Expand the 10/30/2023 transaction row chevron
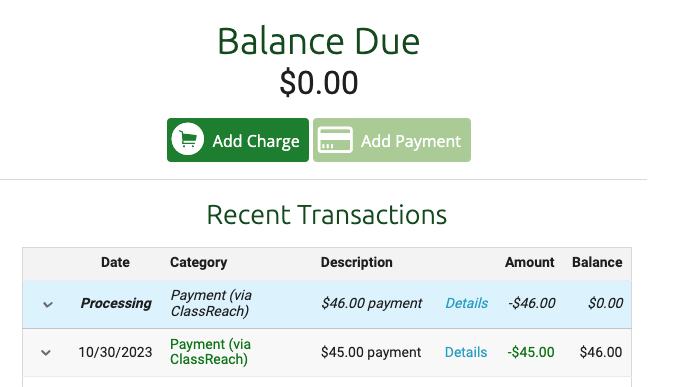 [x=46, y=353]
